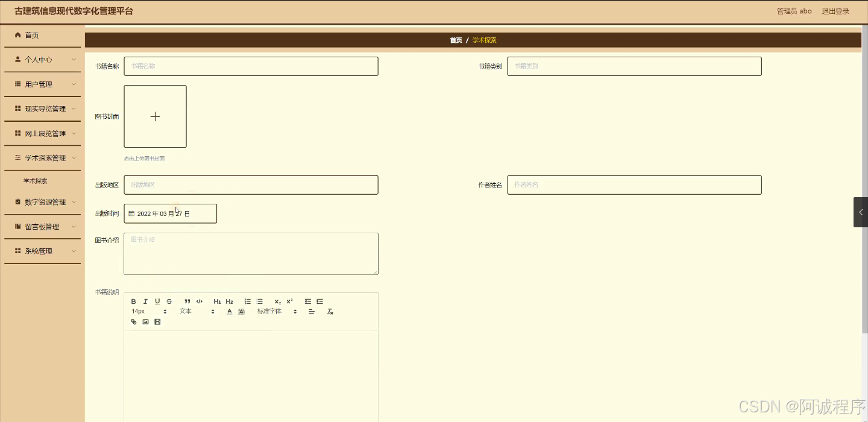The image size is (868, 422).
Task: Focus the 书籍类别 input field
Action: click(x=634, y=66)
